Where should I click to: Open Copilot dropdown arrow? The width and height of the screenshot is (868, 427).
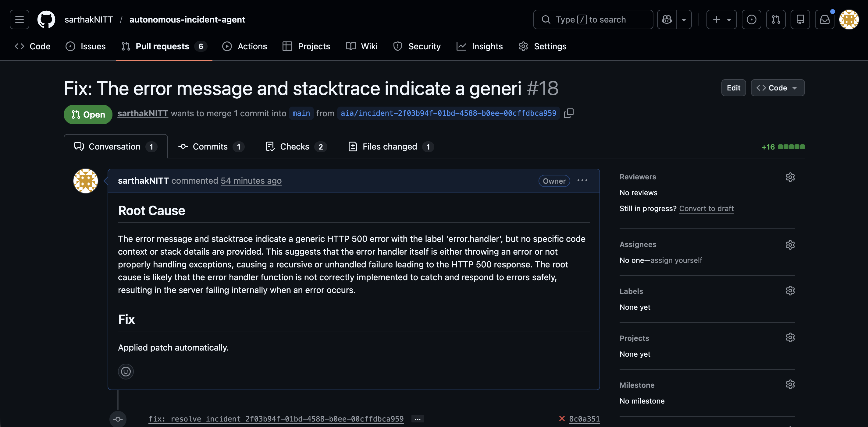tap(684, 19)
